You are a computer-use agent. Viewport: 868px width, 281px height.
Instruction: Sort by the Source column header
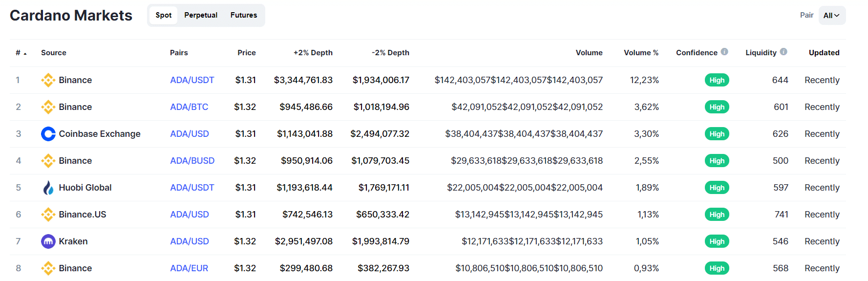tap(54, 53)
